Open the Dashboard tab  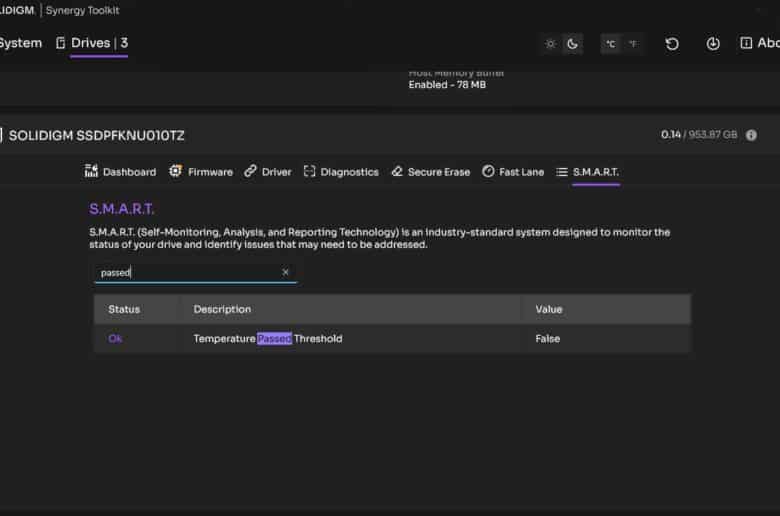[120, 172]
